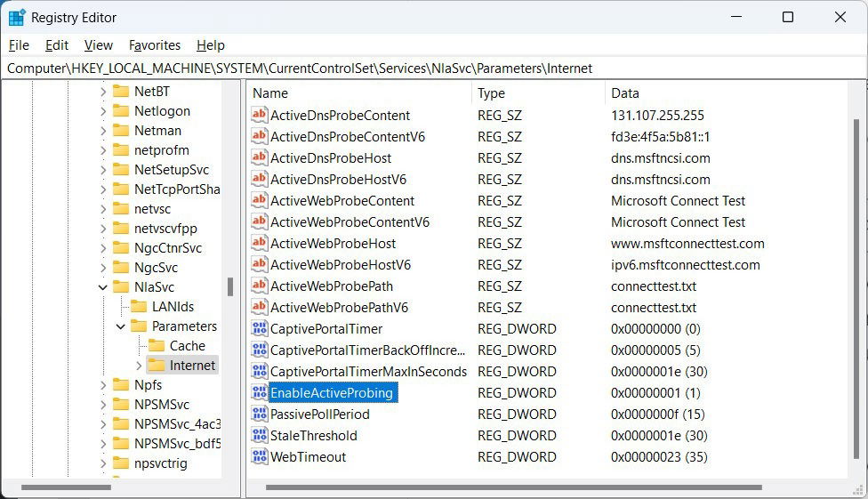868x499 pixels.
Task: Open the Favorites menu
Action: [155, 44]
